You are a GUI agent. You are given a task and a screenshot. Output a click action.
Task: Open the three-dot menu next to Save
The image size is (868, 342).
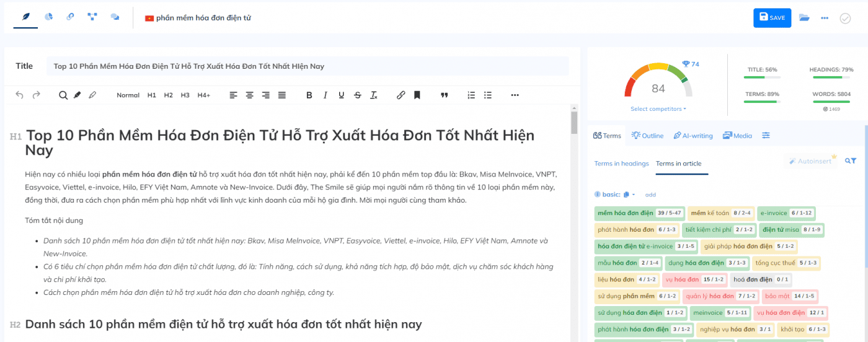click(x=825, y=18)
